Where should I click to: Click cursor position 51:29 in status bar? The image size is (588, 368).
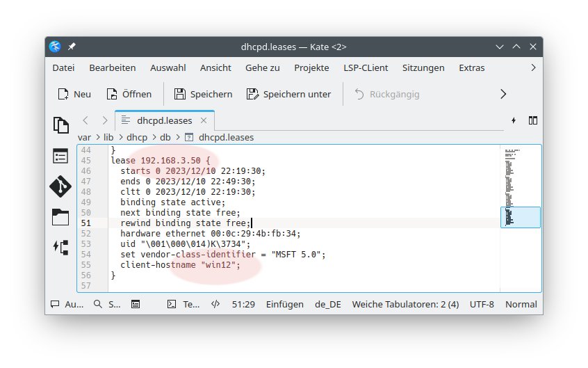[243, 304]
